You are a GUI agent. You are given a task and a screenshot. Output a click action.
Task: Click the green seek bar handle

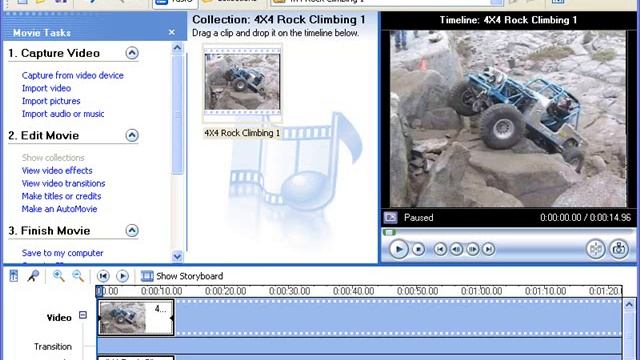point(389,232)
